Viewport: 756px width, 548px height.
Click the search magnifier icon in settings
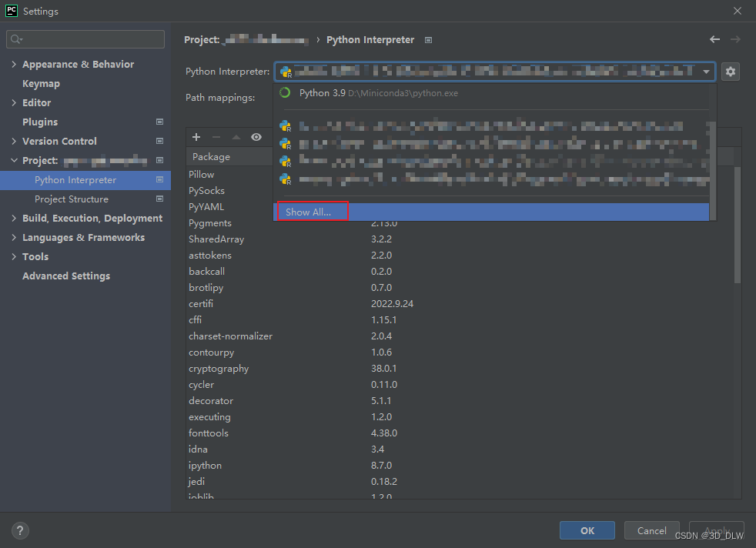pyautogui.click(x=16, y=39)
